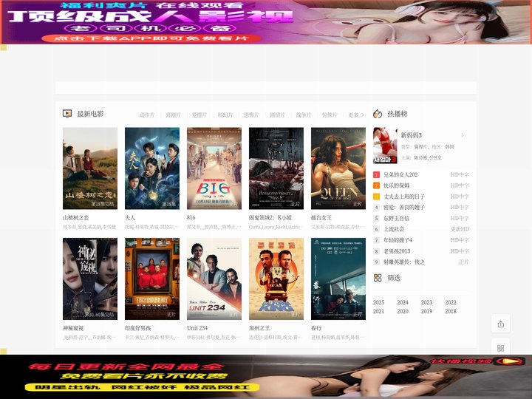The width and height of the screenshot is (532, 399).
Task: Open ranked item 东野圭吾信
Action: [x=396, y=218]
